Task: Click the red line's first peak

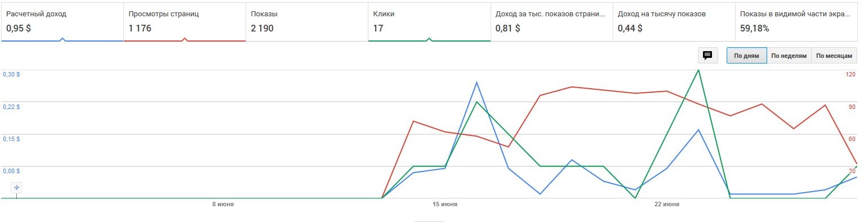Action: click(413, 121)
